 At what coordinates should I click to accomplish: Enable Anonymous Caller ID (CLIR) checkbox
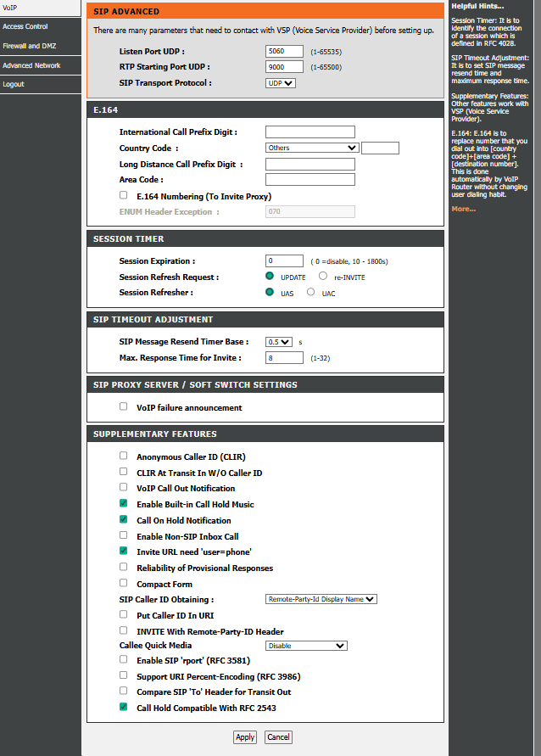click(124, 456)
